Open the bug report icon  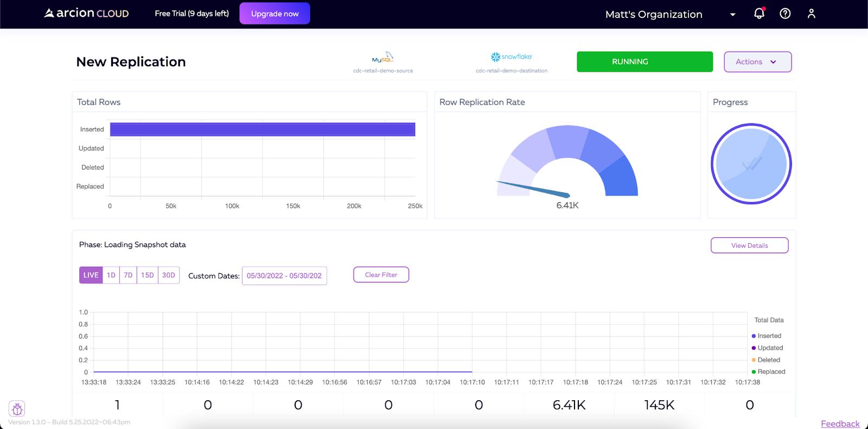coord(17,408)
